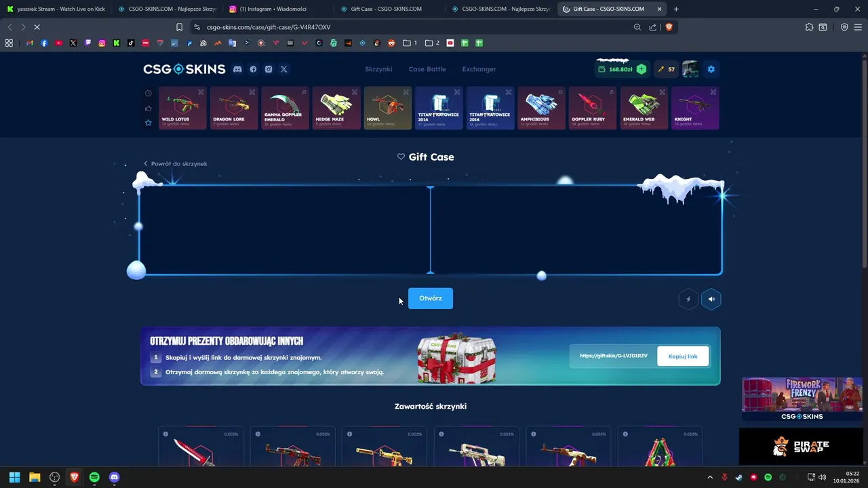Open the account settings gear icon
This screenshot has width=868, height=488.
[x=711, y=69]
